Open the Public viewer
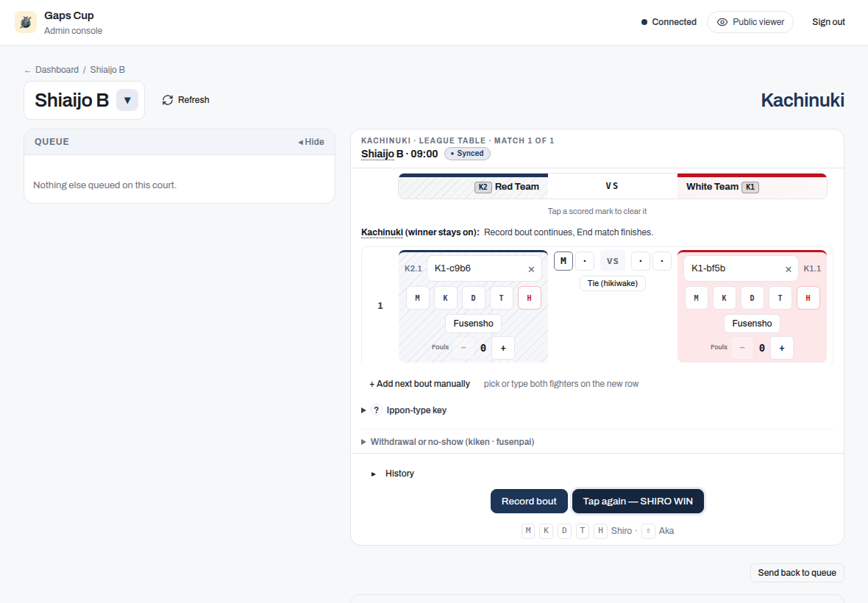The width and height of the screenshot is (868, 603). pos(750,22)
